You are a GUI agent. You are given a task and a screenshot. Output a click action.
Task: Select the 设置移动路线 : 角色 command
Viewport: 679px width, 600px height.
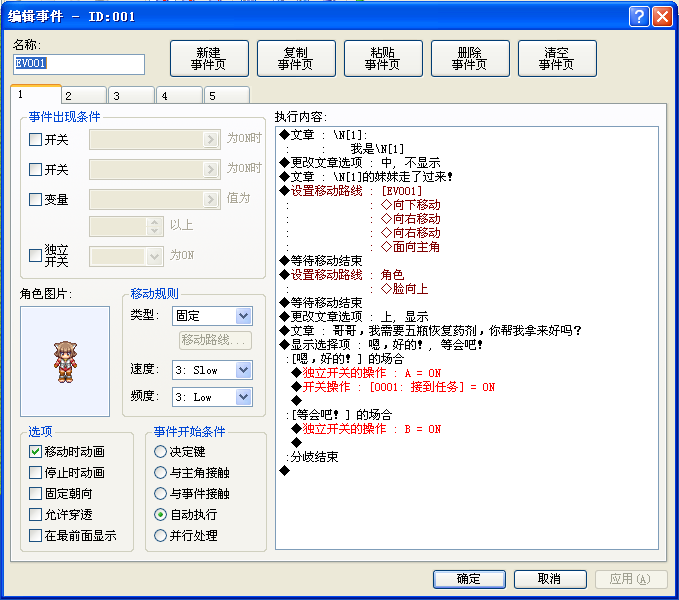342,275
